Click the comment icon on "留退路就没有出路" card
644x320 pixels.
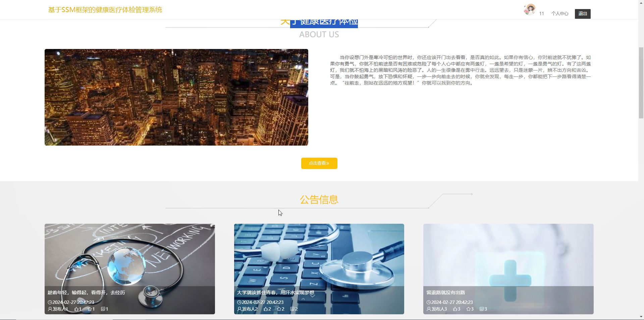482,309
